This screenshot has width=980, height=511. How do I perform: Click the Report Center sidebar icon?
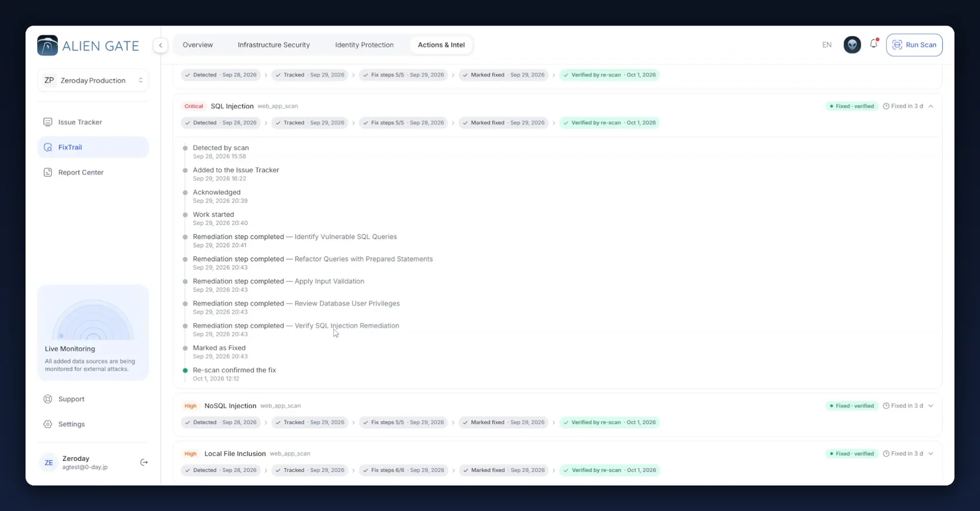coord(48,172)
